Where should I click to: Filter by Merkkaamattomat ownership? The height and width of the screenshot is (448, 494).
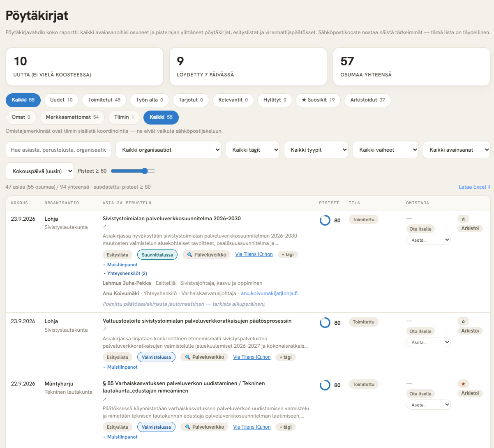coord(72,117)
